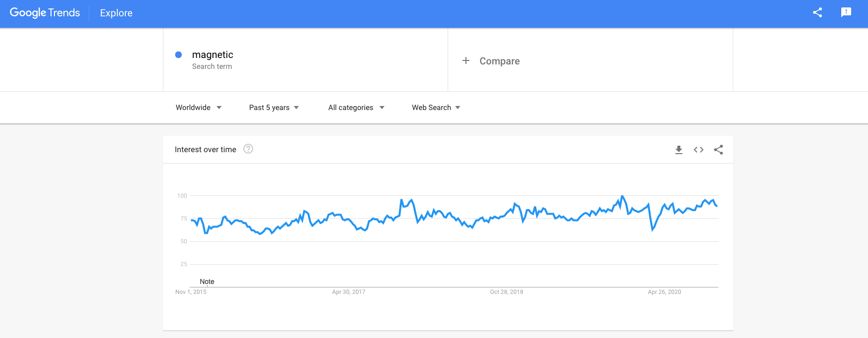
Task: Send feedback using the top bar icon
Action: pyautogui.click(x=846, y=12)
